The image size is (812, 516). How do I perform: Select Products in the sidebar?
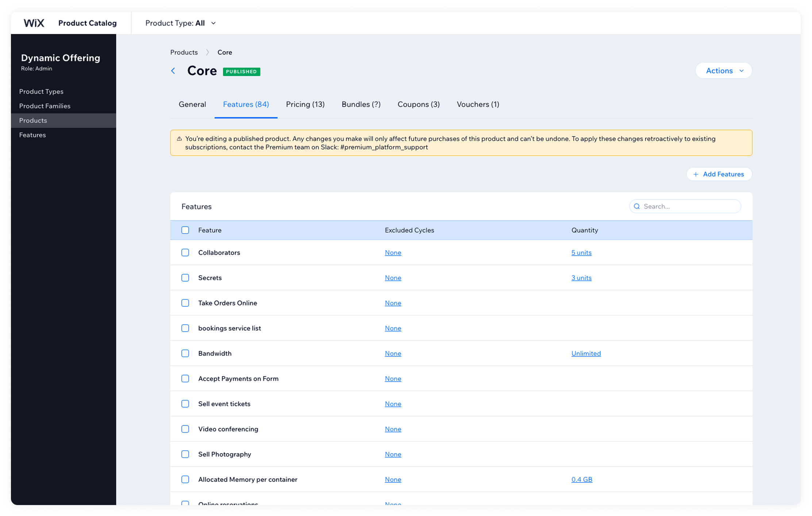pyautogui.click(x=64, y=121)
